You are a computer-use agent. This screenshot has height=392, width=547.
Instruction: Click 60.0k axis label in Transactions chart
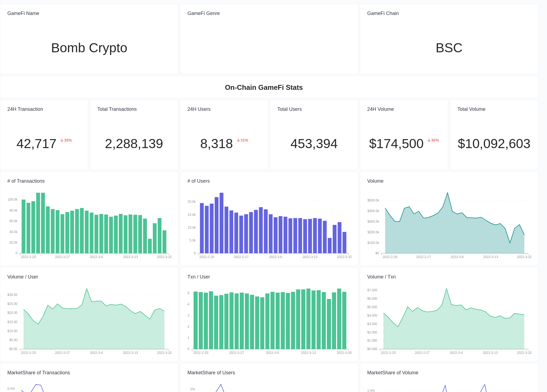13,221
